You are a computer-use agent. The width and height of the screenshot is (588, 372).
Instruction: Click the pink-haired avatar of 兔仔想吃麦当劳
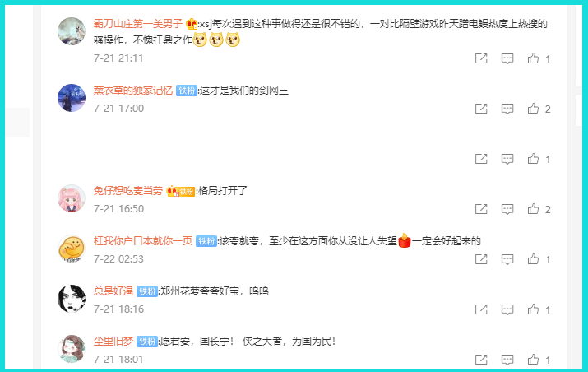point(72,198)
